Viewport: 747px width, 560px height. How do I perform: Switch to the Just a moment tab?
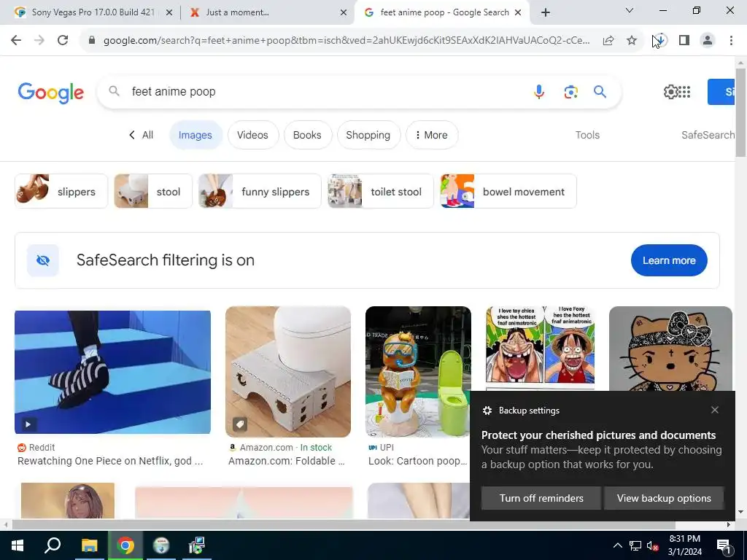point(267,12)
